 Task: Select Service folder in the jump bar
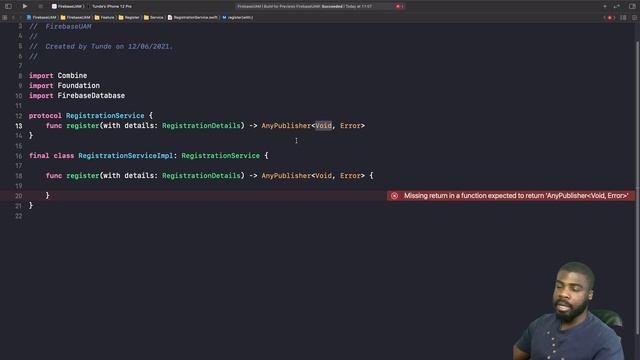(x=153, y=18)
